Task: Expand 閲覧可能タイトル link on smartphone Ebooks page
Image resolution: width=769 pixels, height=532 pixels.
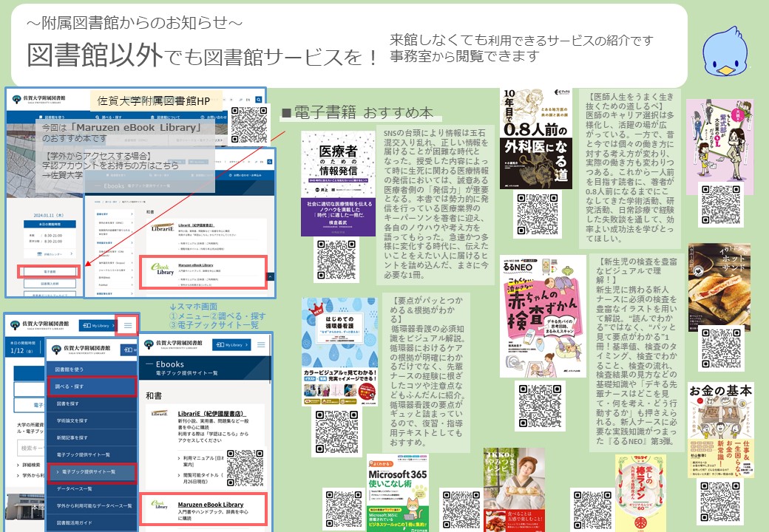Action: coord(202,478)
